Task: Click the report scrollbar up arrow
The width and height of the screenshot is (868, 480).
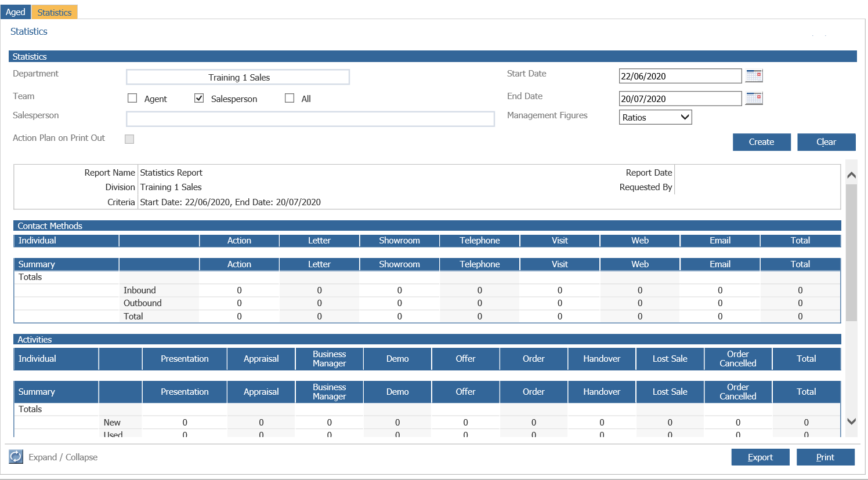Action: [x=851, y=174]
